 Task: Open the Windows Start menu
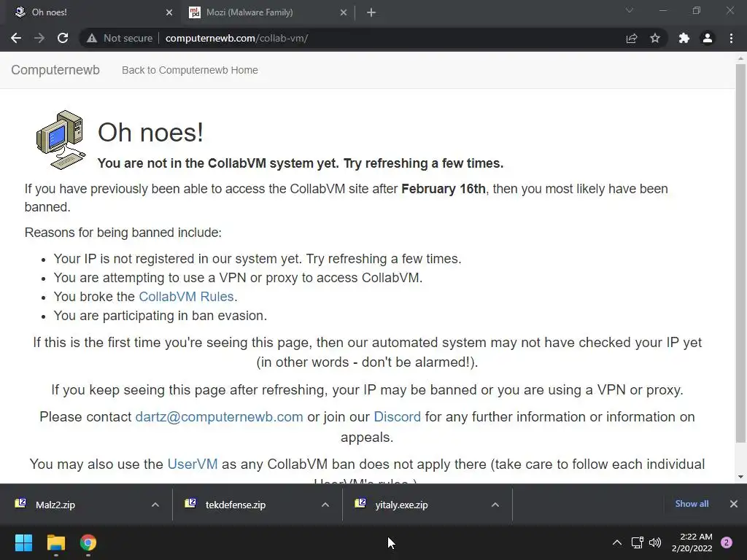(x=23, y=542)
